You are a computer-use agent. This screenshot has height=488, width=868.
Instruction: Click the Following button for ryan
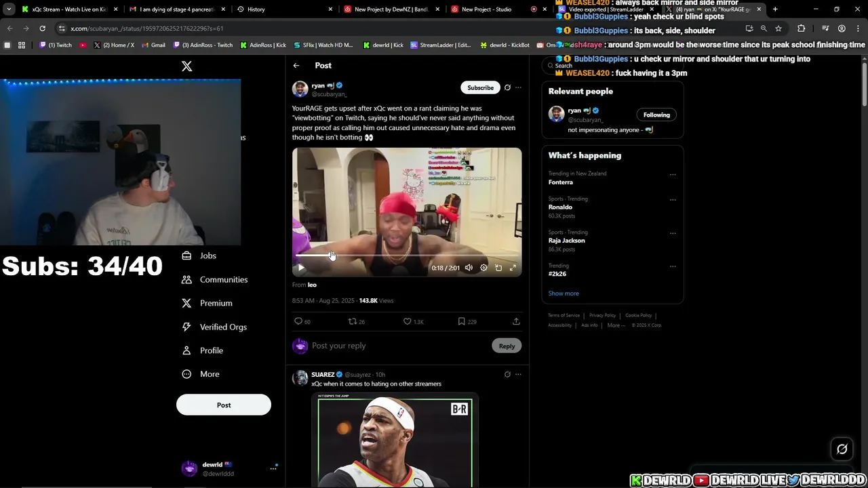[x=656, y=115]
